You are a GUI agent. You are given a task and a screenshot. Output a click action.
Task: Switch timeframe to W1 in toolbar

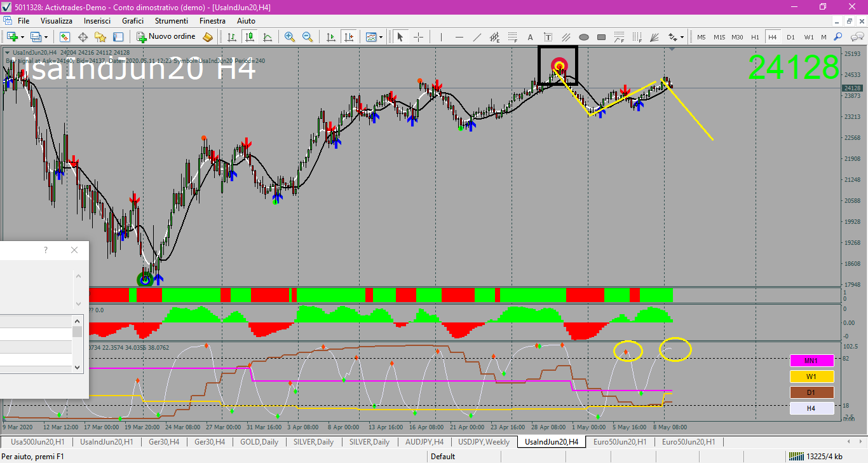809,37
